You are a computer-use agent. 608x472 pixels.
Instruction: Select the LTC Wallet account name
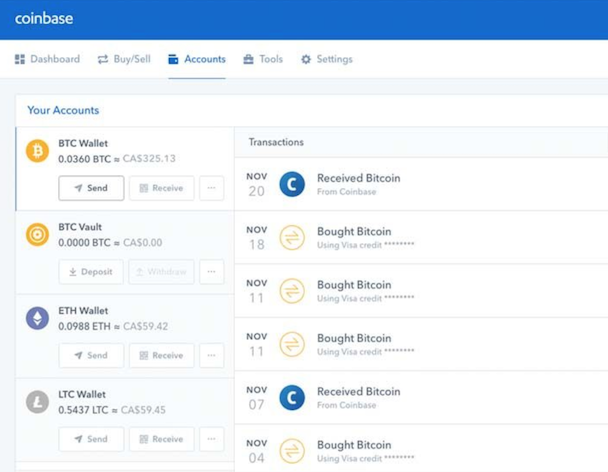click(x=82, y=394)
